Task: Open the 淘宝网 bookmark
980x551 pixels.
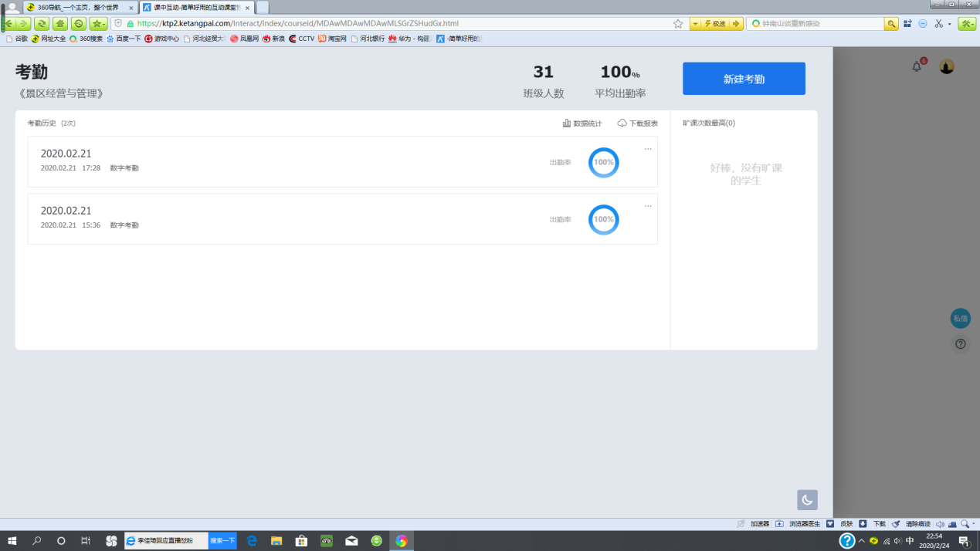Action: (333, 39)
